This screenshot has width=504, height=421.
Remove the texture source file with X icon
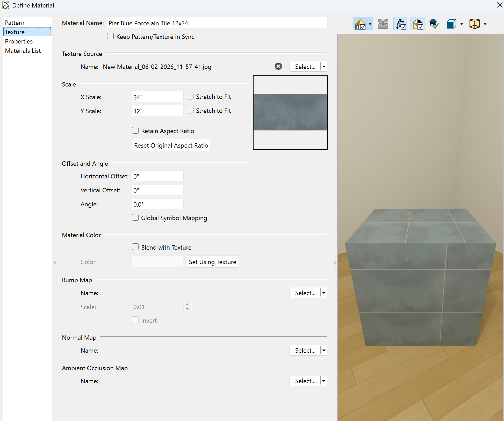tap(278, 67)
